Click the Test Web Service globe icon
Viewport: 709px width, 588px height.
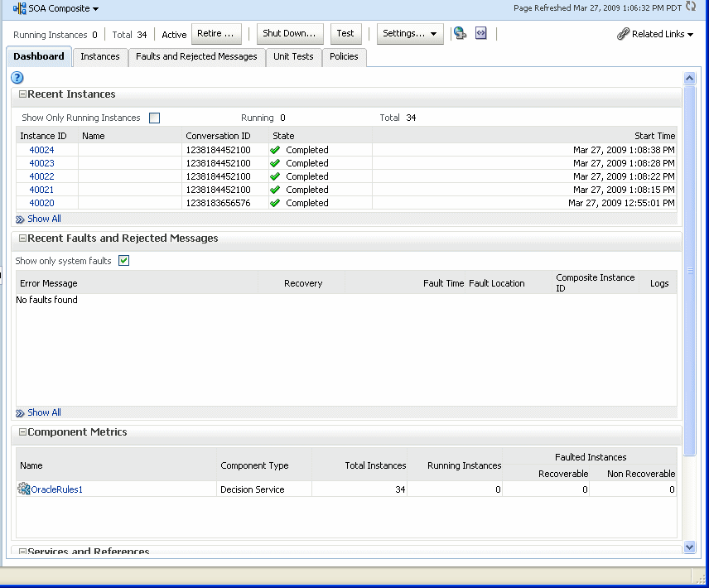pos(461,33)
